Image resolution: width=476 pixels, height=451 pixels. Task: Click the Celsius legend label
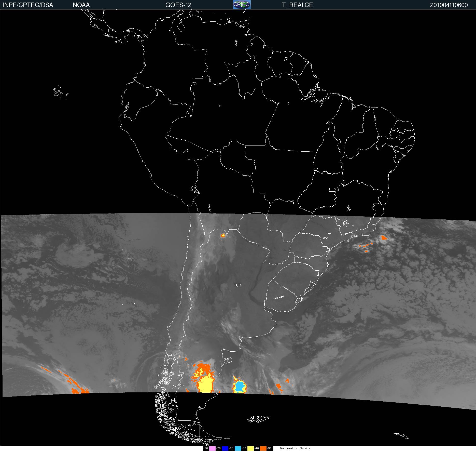(x=305, y=448)
